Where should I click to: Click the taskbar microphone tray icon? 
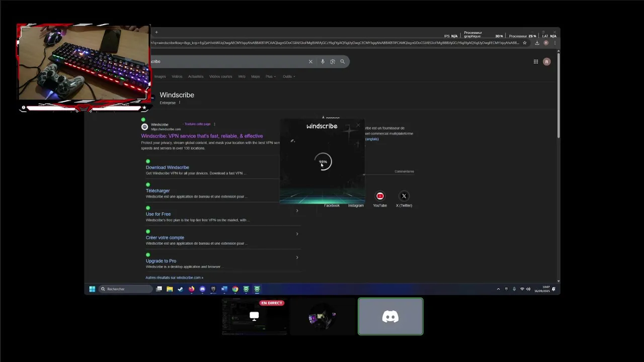point(514,289)
